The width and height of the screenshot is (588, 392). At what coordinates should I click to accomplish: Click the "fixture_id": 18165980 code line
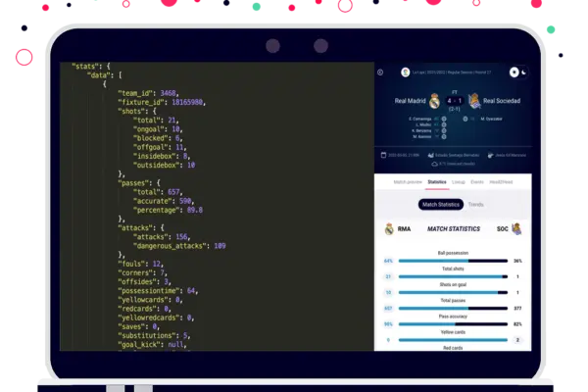tap(162, 102)
